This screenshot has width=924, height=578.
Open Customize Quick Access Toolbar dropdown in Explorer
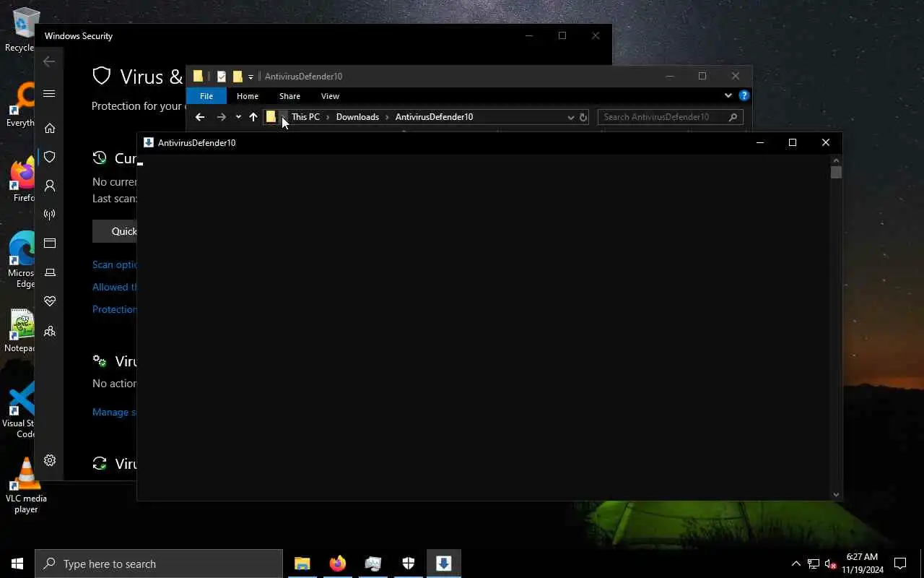point(250,77)
